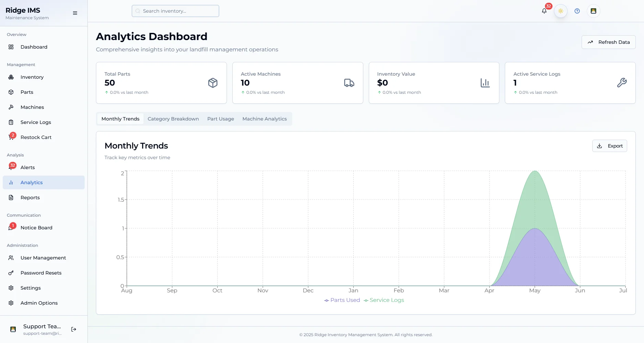The height and width of the screenshot is (343, 644).
Task: Click the help question mark icon
Action: pos(577,11)
